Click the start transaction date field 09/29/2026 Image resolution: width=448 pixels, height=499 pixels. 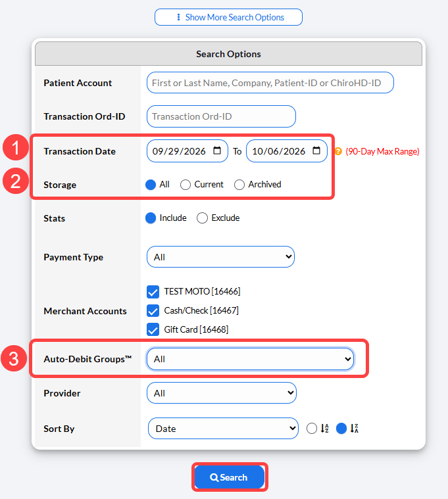(x=187, y=151)
